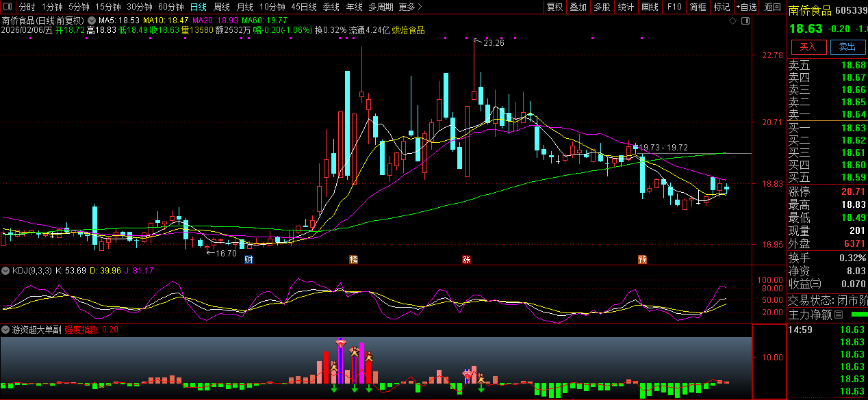The width and height of the screenshot is (868, 400).
Task: Open the 更多 periods expander
Action: [x=409, y=7]
